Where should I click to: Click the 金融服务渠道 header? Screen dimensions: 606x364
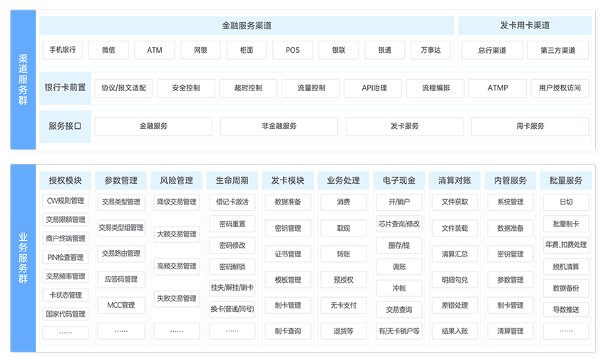pyautogui.click(x=247, y=26)
